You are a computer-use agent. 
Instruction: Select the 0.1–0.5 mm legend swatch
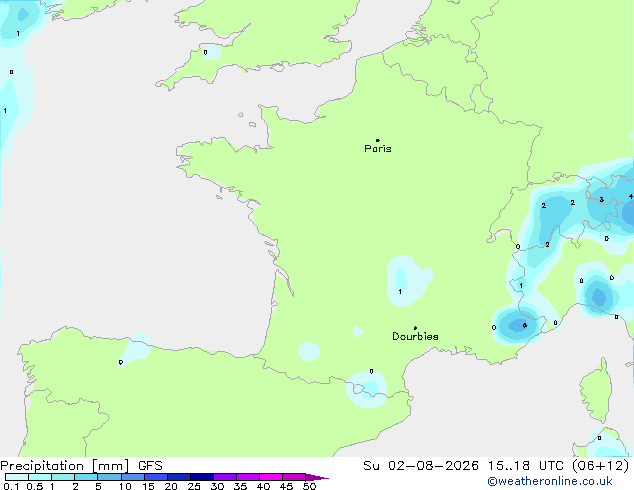17,477
